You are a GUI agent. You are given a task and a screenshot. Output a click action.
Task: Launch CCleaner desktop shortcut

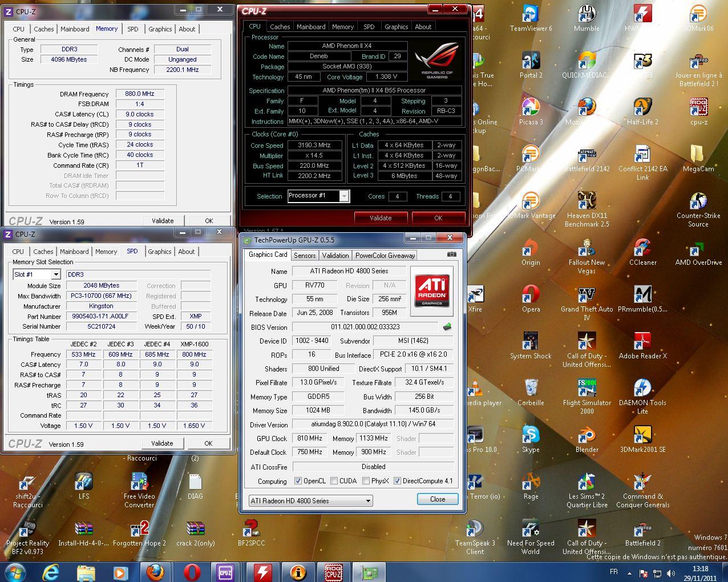tap(642, 253)
